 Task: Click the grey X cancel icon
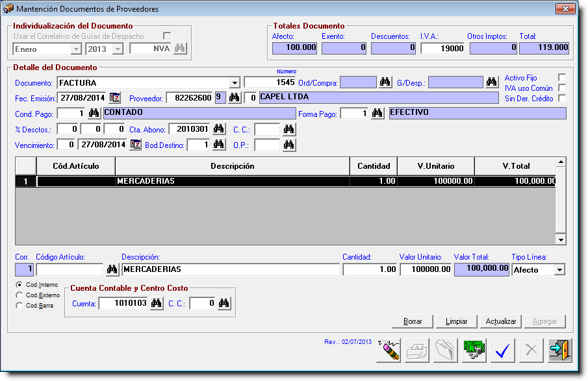click(x=531, y=350)
